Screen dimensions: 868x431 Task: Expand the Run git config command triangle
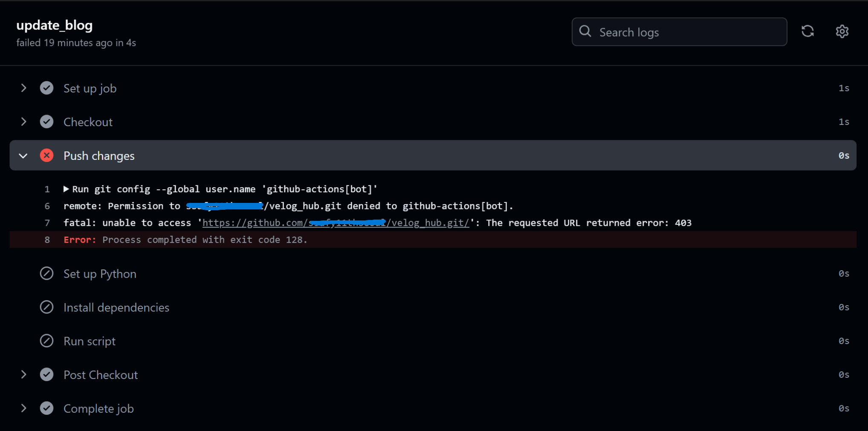pos(66,189)
